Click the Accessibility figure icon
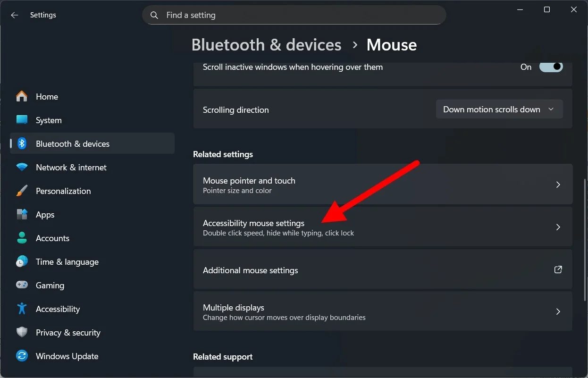 [22, 309]
